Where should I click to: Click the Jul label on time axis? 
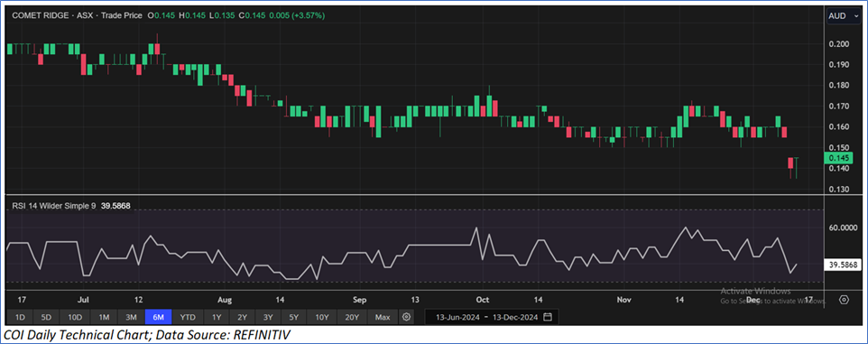[83, 300]
